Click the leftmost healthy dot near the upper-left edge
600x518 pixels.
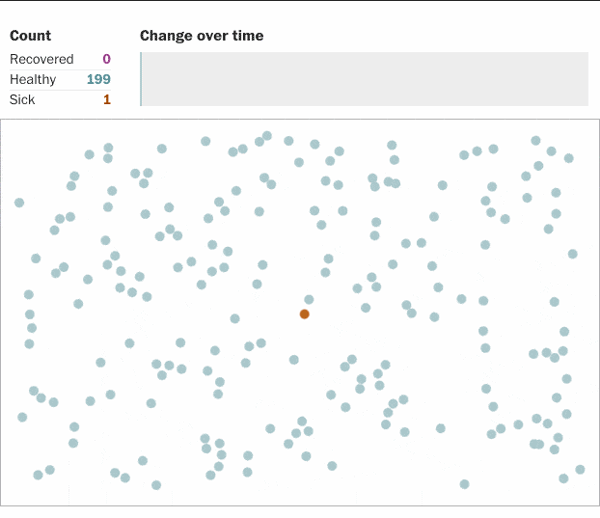click(19, 202)
